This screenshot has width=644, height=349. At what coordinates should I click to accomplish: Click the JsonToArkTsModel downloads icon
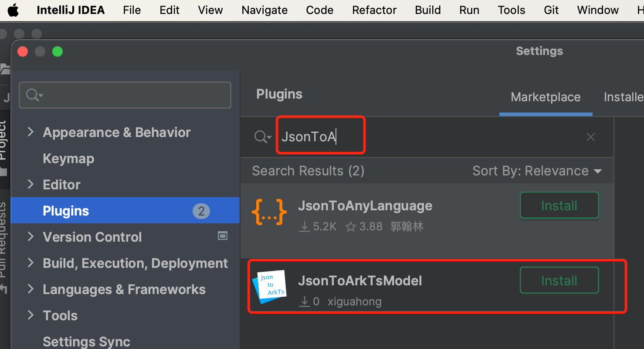click(304, 302)
